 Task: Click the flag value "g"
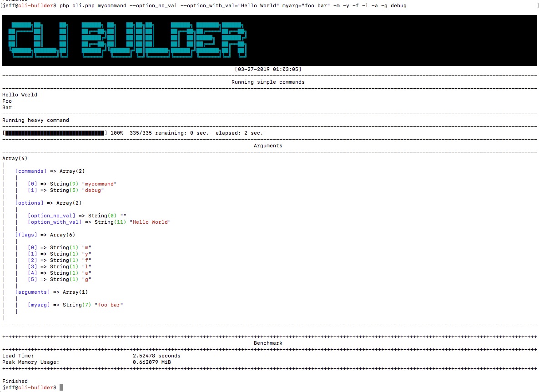pyautogui.click(x=86, y=279)
